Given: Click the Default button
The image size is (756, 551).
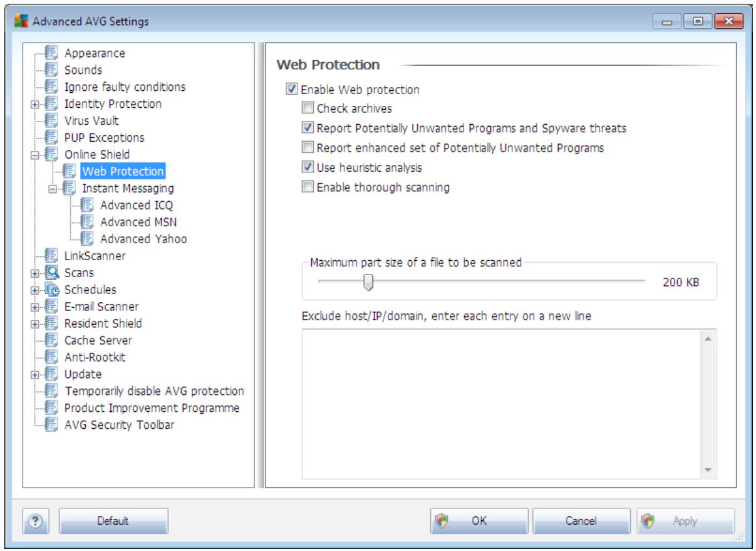Looking at the screenshot, I should 113,521.
